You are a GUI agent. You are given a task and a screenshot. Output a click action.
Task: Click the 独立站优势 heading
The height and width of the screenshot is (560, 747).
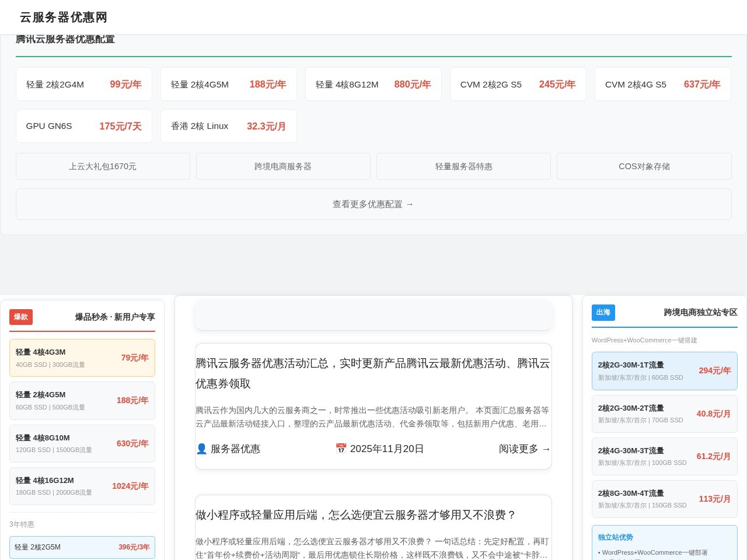point(615,537)
